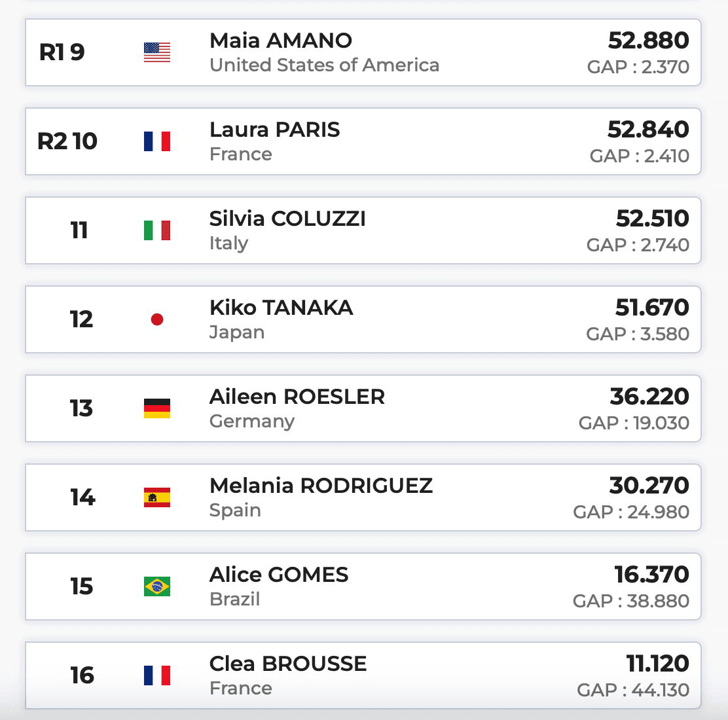This screenshot has height=720, width=728.
Task: Click the GAP : 19.030 text
Action: coord(634,423)
